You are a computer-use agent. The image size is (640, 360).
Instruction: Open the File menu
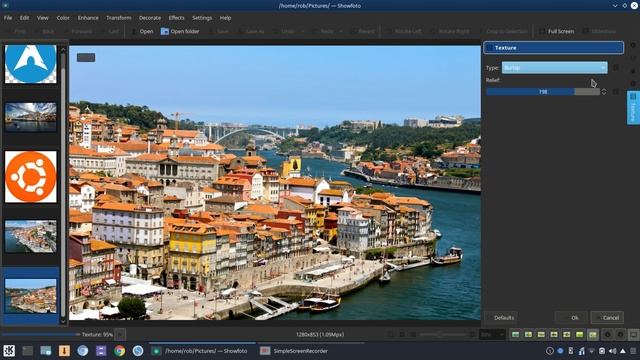pos(8,18)
